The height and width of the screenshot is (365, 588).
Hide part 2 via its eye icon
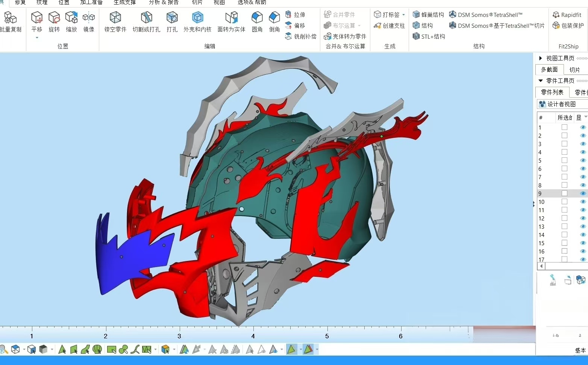(x=583, y=136)
